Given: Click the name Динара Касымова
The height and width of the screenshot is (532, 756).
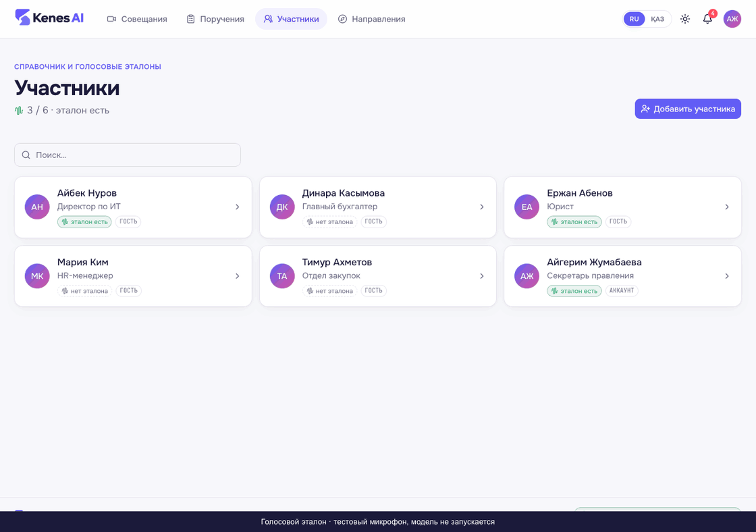Looking at the screenshot, I should coord(344,193).
